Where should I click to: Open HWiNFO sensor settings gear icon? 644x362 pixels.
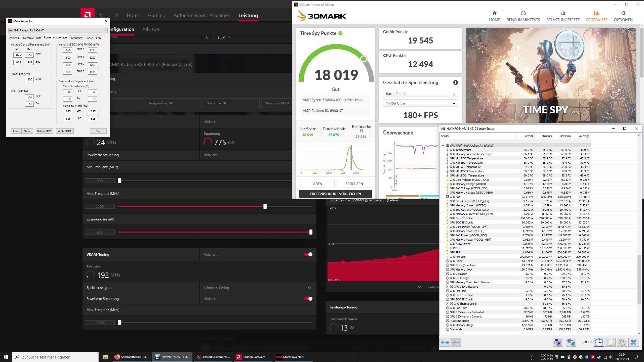pyautogui.click(x=622, y=342)
